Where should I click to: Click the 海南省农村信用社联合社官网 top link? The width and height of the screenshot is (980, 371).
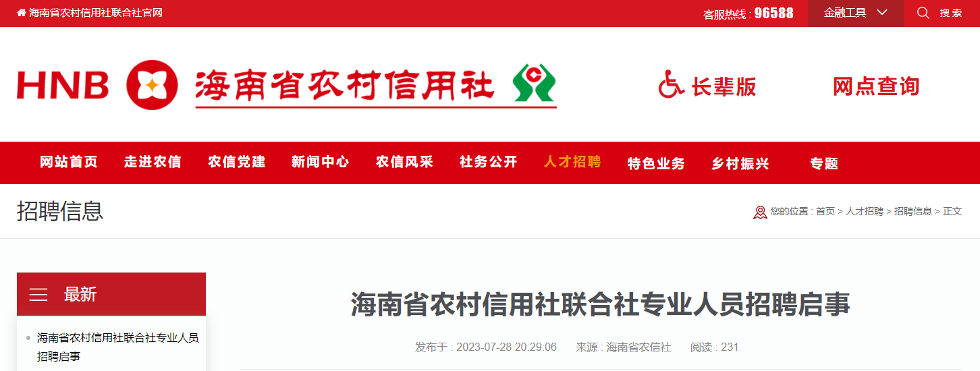(95, 13)
